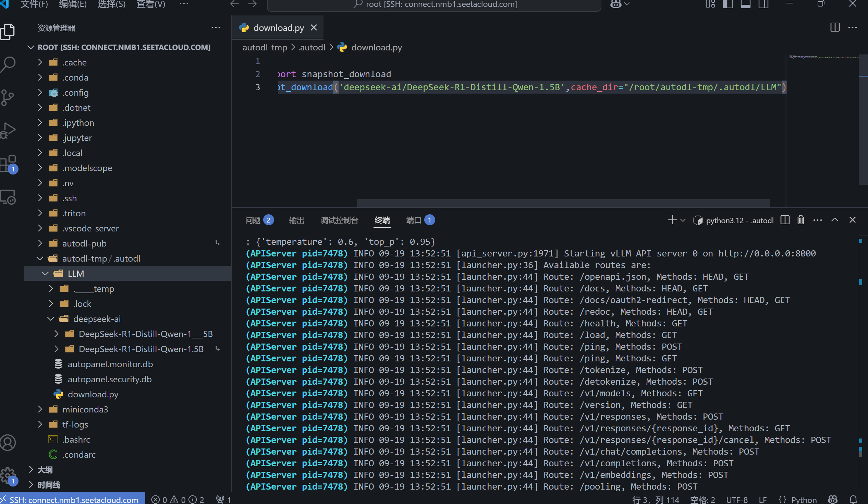
Task: Switch to the 问题 problems tab
Action: (253, 220)
